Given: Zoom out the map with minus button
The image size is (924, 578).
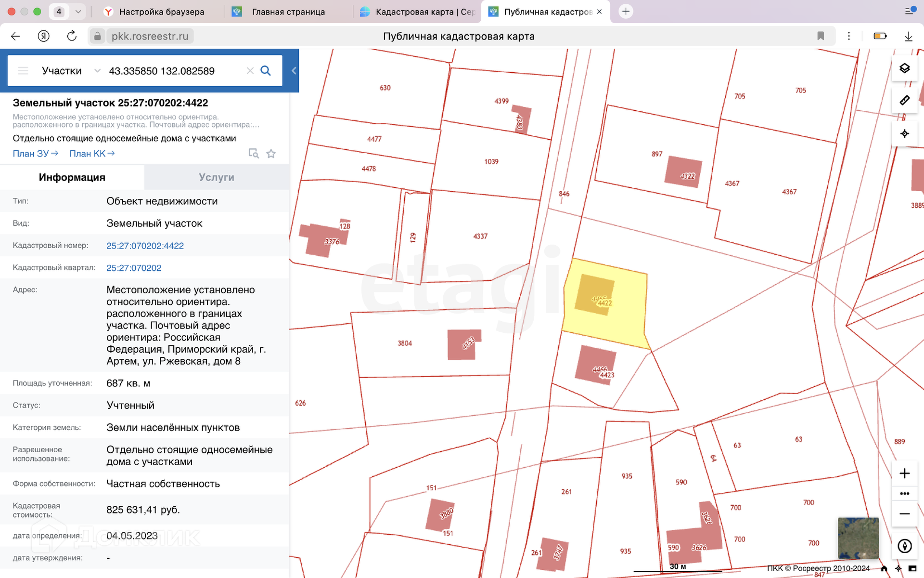Looking at the screenshot, I should pos(904,514).
